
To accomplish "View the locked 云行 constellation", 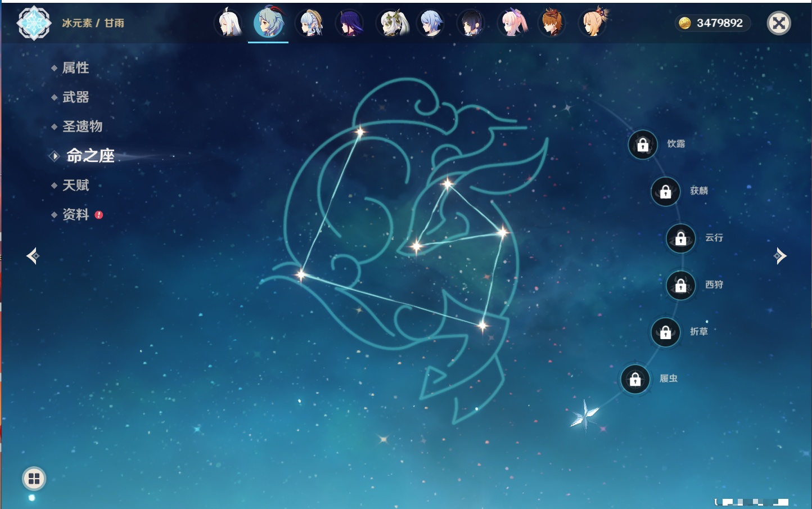I will click(680, 238).
